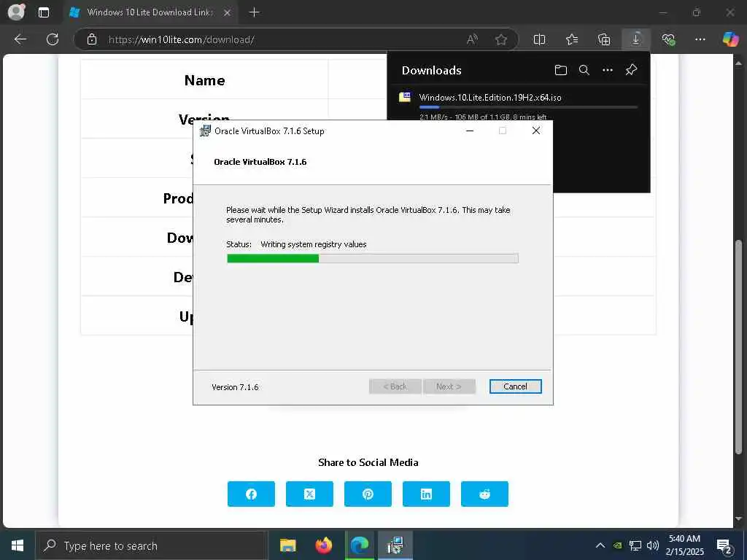Click the VirtualBox Setup title bar icon

pos(205,131)
